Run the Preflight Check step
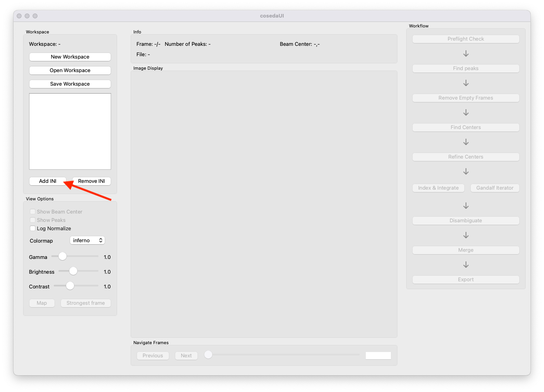The width and height of the screenshot is (544, 392). point(466,39)
